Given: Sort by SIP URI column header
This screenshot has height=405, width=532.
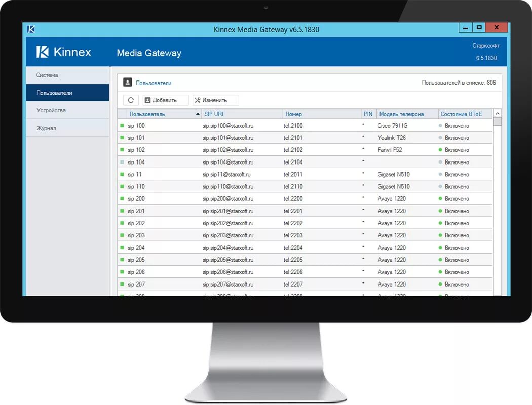Looking at the screenshot, I should point(242,114).
